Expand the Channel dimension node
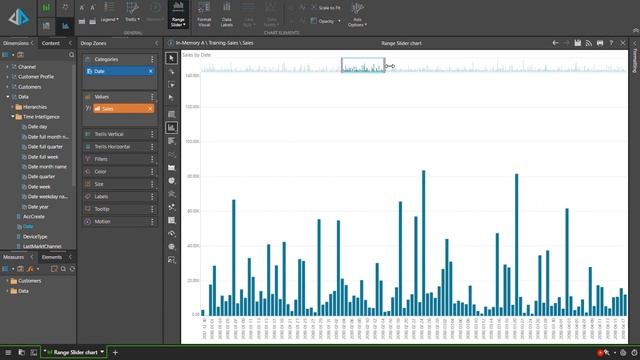The image size is (640, 360). (x=7, y=67)
